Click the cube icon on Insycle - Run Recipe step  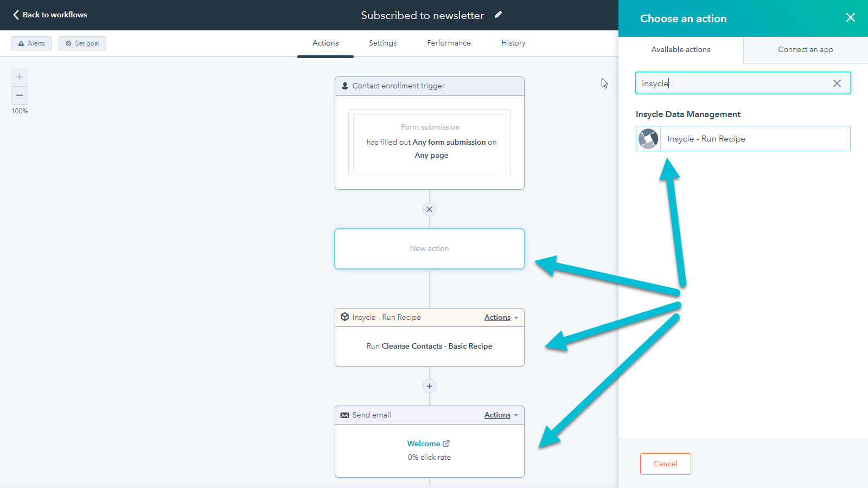[345, 317]
